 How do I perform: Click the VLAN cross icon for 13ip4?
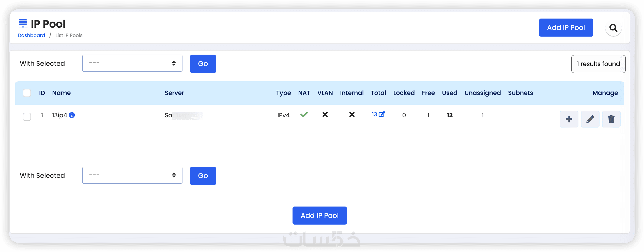325,115
